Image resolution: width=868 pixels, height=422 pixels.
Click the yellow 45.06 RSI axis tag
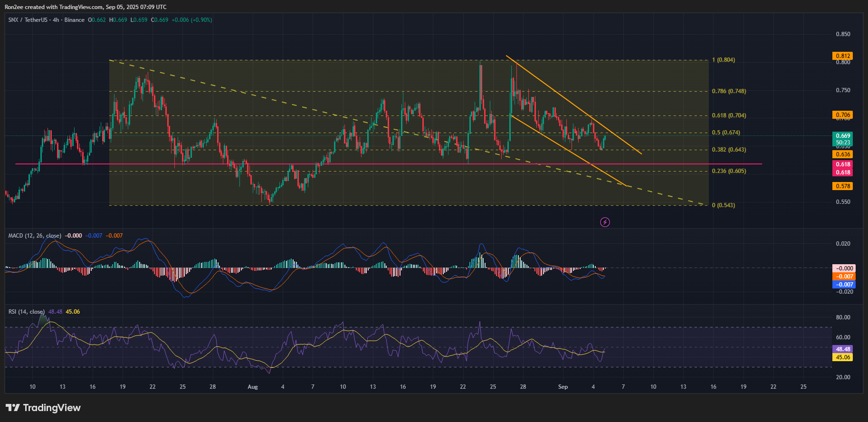coord(843,357)
